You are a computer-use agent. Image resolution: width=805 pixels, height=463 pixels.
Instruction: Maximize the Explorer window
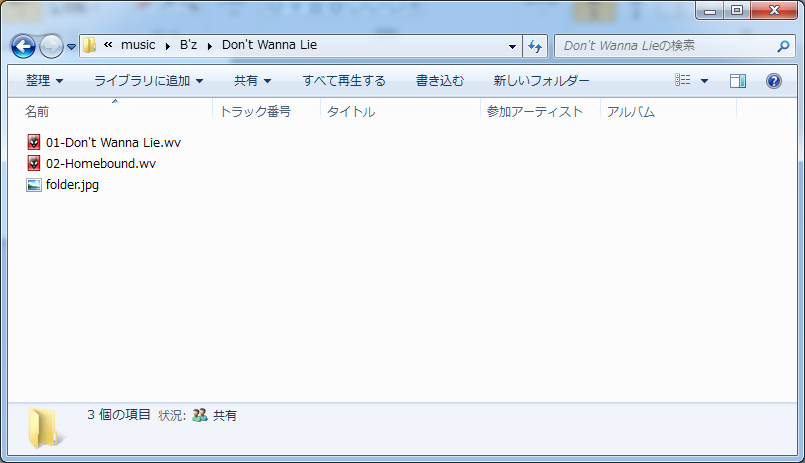coord(737,10)
